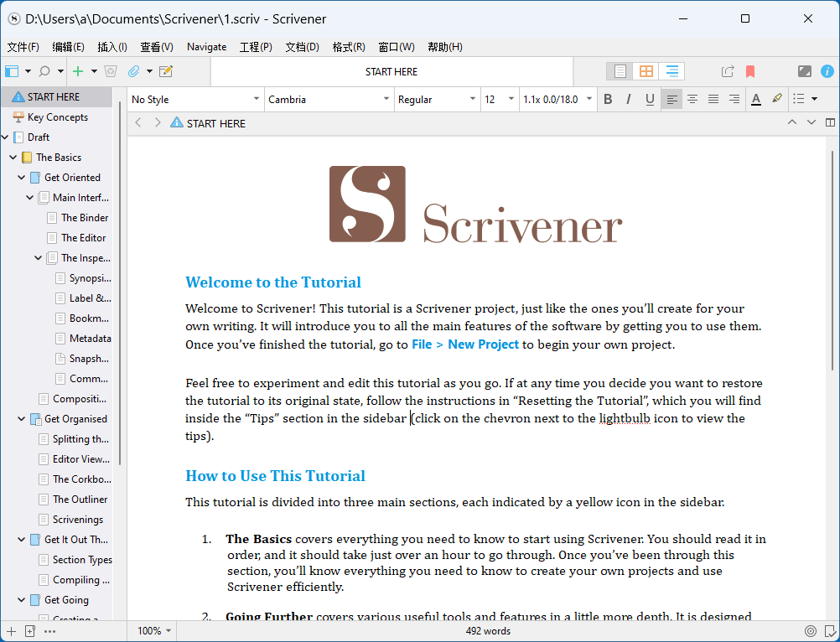Viewport: 840px width, 642px height.
Task: Open the 文件(F) menu
Action: click(x=23, y=47)
